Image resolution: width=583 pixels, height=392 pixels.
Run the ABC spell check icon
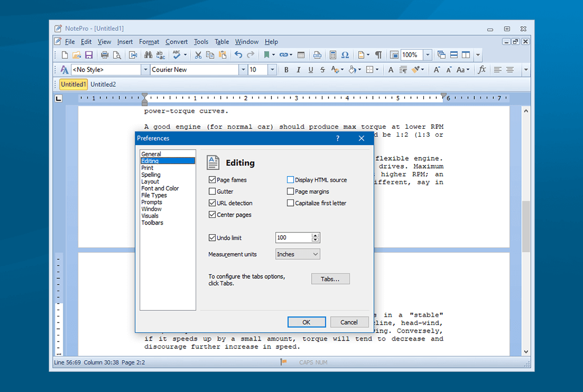(x=177, y=55)
